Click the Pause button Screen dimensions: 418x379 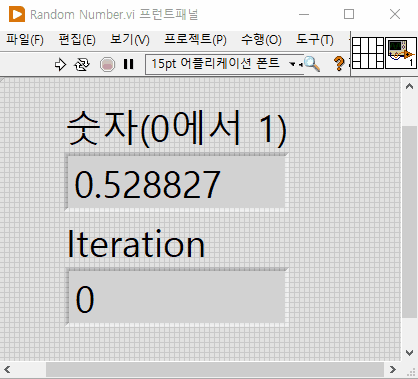point(128,64)
